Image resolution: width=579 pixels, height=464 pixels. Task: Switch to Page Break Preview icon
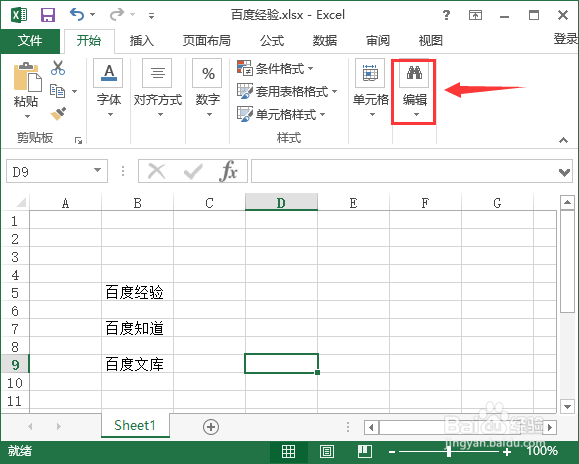365,451
